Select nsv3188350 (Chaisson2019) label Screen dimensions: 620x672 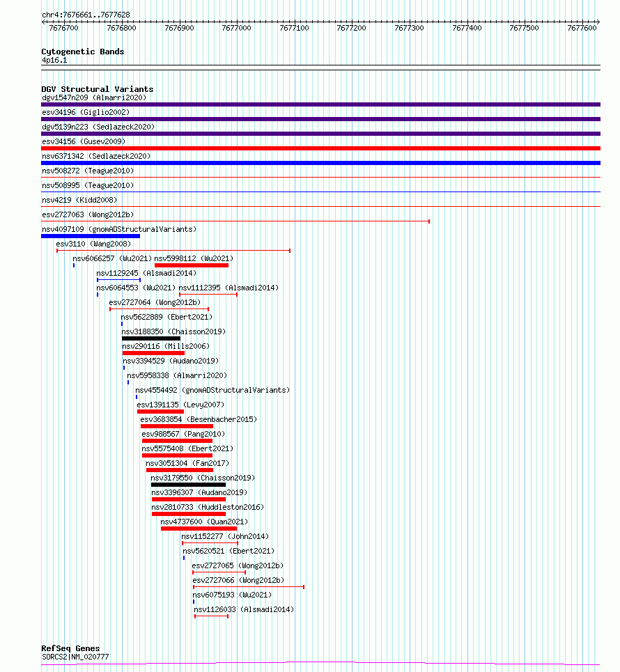coord(173,331)
